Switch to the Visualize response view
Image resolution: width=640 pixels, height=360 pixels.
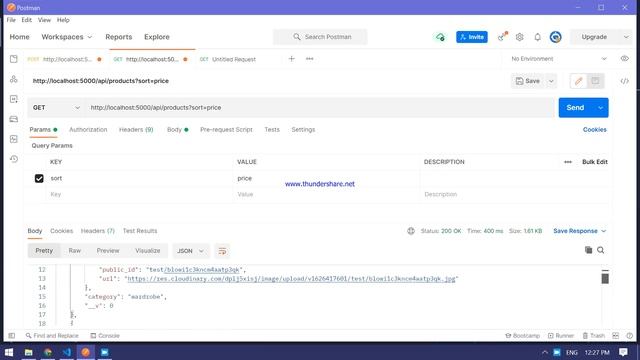147,251
